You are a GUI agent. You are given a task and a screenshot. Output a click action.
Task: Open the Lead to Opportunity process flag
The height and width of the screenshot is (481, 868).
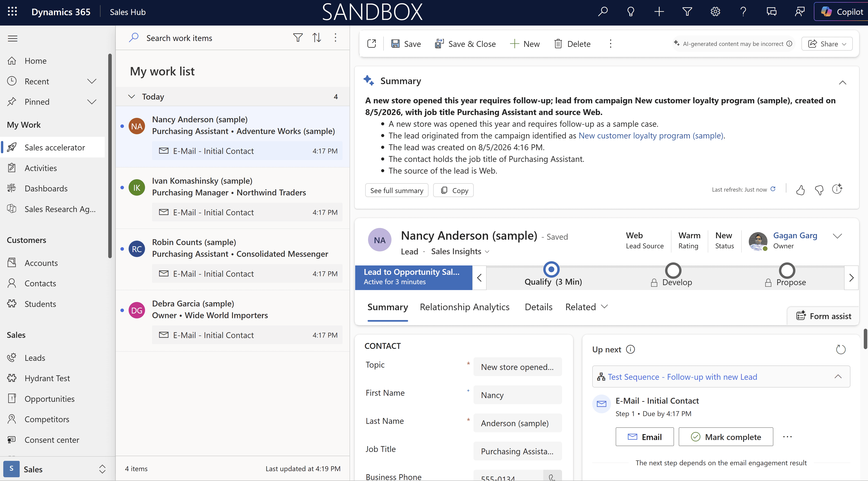(414, 278)
